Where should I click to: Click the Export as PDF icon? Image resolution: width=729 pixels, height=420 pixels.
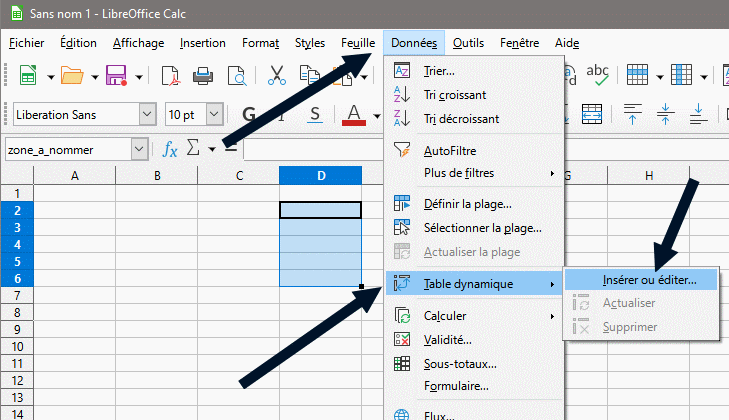(x=171, y=76)
